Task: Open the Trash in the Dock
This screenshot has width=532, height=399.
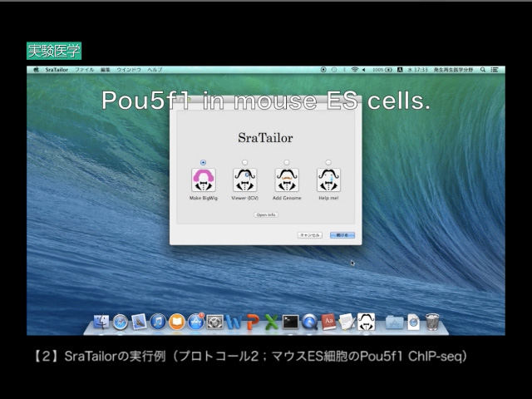Action: [432, 321]
